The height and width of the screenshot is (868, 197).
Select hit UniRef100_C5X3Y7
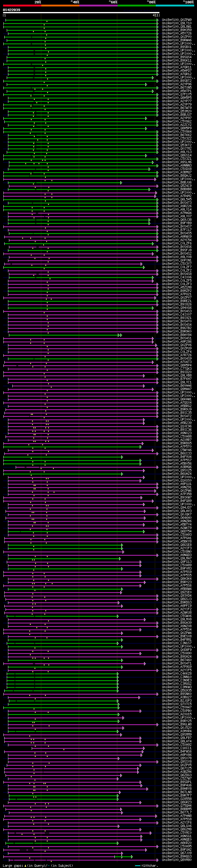176,264
